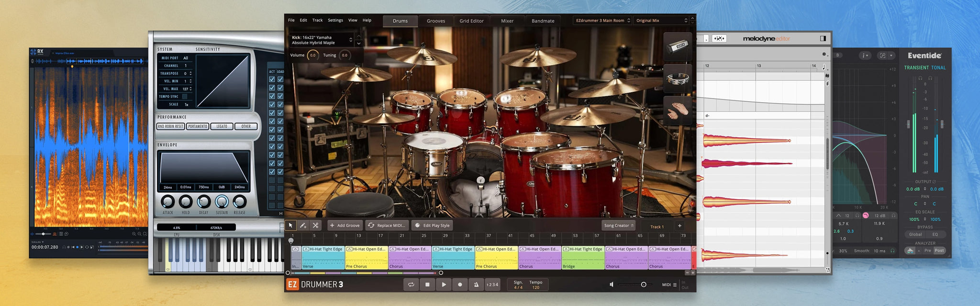Click the tambourine percussion thumbnail
Viewport: 980px width, 306px height.
click(678, 78)
